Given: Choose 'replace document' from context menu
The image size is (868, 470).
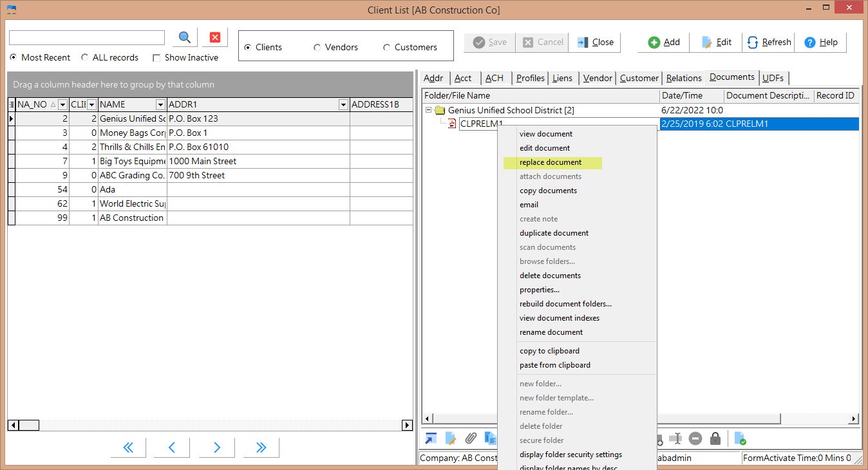Looking at the screenshot, I should (x=551, y=162).
